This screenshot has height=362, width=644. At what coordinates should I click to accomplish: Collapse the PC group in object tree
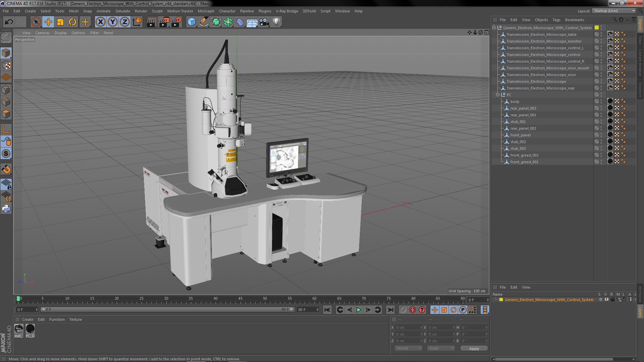498,95
